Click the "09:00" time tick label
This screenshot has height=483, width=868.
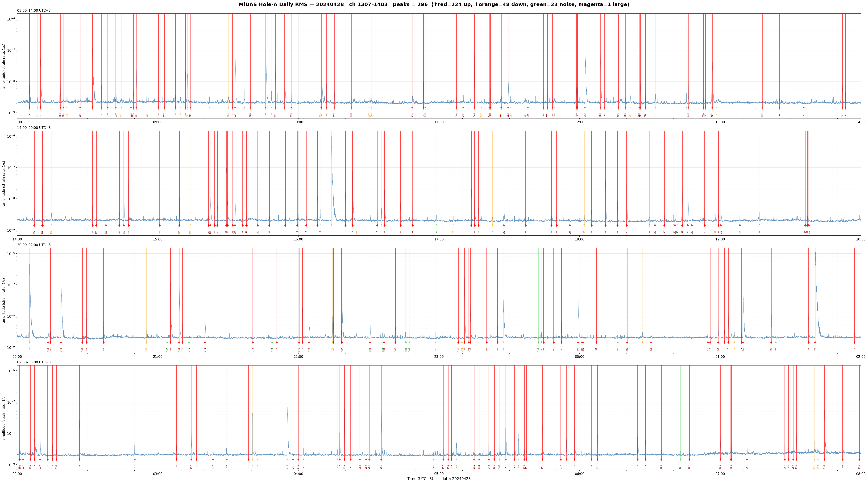(x=158, y=122)
